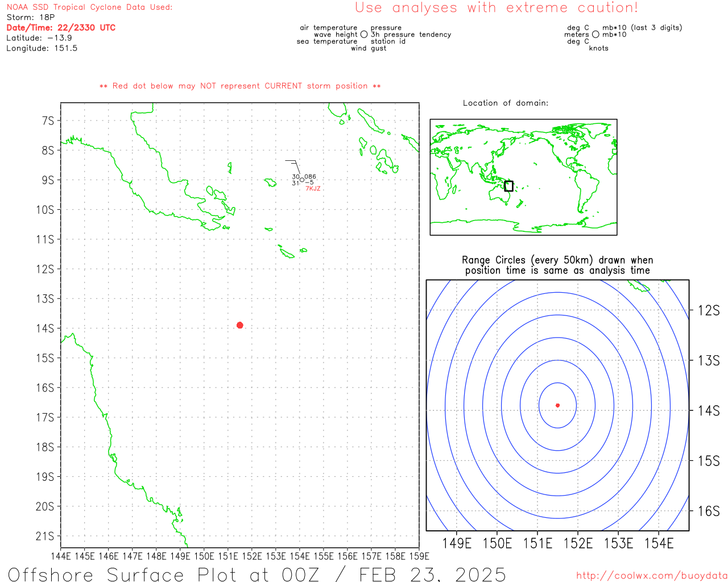
Task: Click the legend circle beside 'wave height'
Action: click(x=364, y=35)
